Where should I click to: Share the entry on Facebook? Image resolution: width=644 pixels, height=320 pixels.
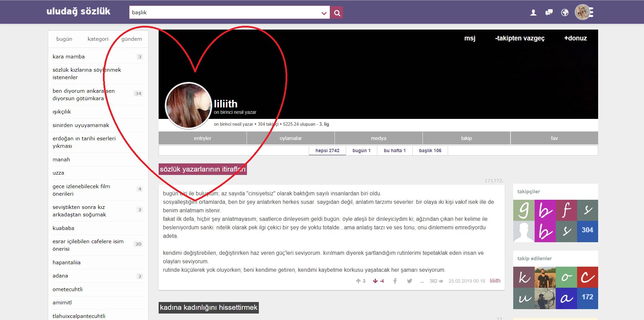(x=395, y=281)
